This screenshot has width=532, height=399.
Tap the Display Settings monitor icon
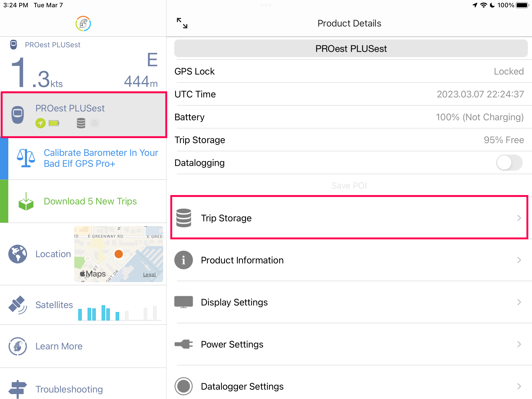(184, 302)
